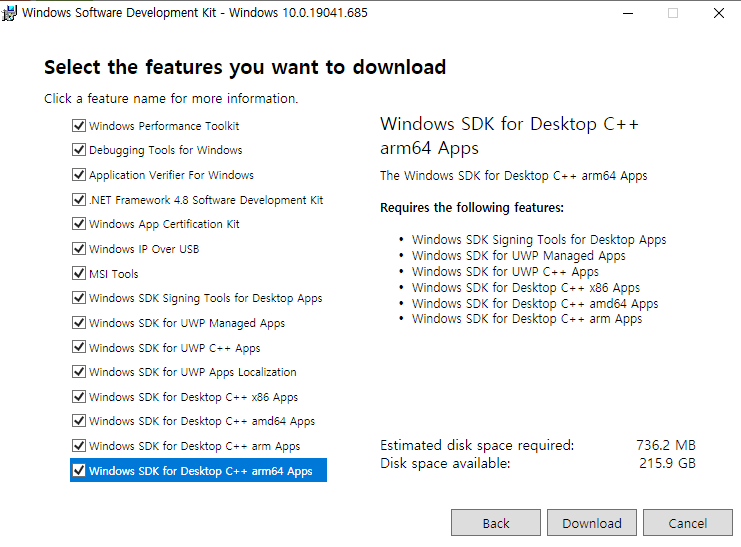Cancel the SDK setup
Image resolution: width=741 pixels, height=547 pixels.
(688, 522)
